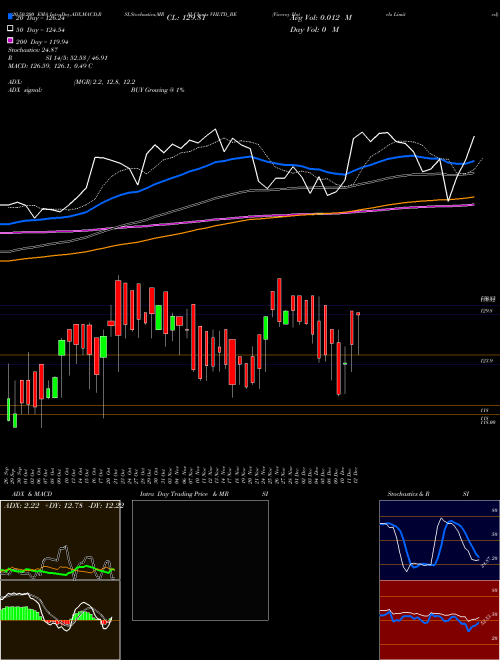The height and width of the screenshot is (660, 500).
Task: Click the right end of the orange average line
Action: point(474,197)
